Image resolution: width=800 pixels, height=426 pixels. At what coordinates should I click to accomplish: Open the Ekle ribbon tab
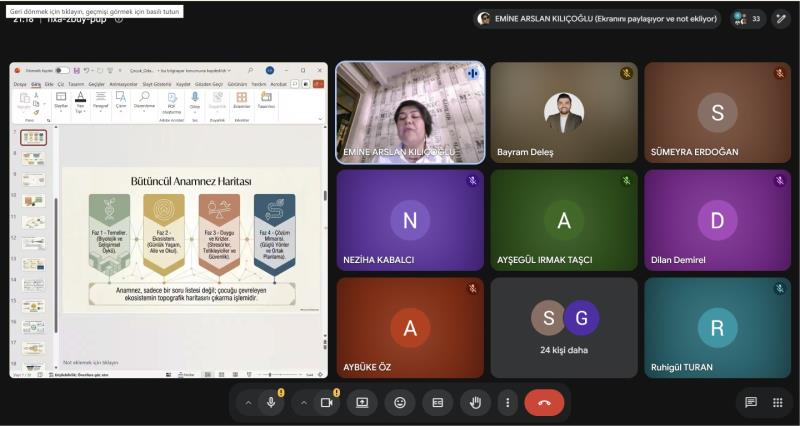[49, 84]
